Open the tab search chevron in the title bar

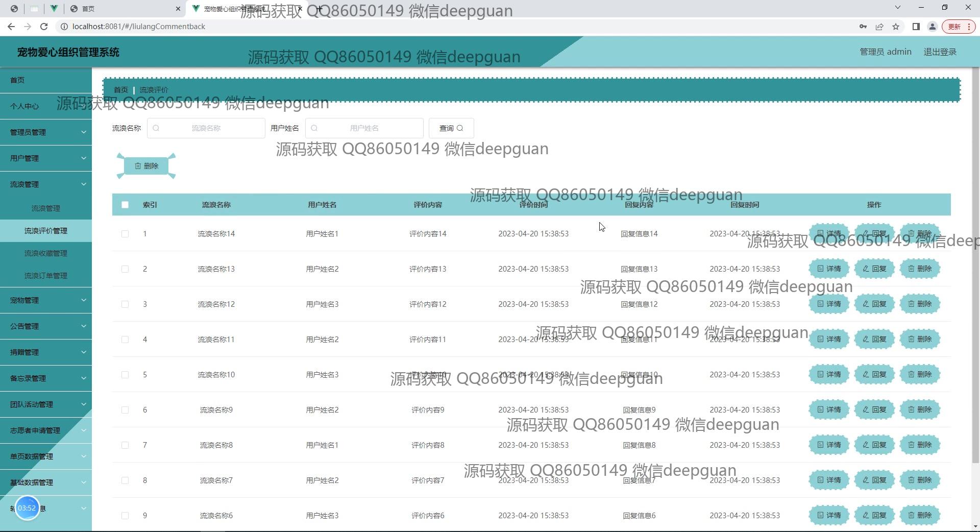pos(898,8)
